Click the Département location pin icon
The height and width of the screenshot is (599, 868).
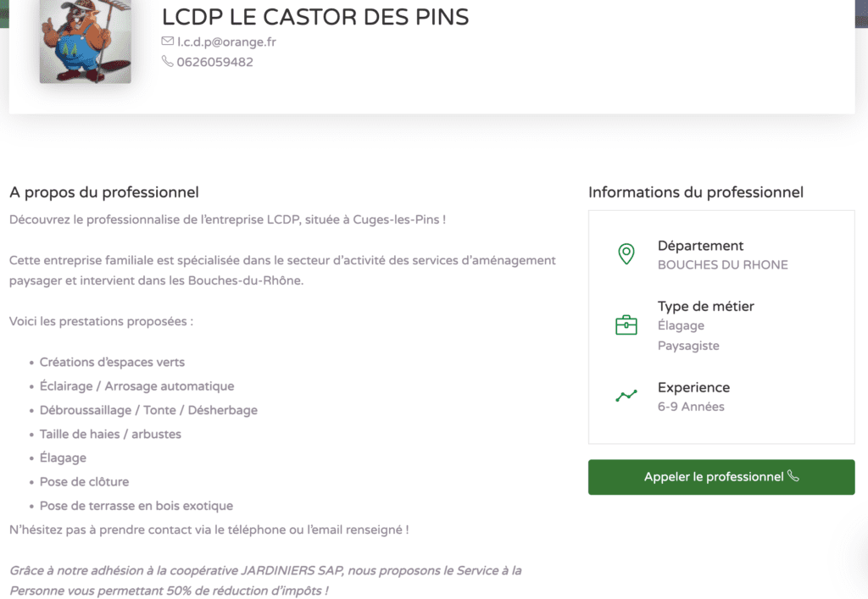pyautogui.click(x=626, y=254)
